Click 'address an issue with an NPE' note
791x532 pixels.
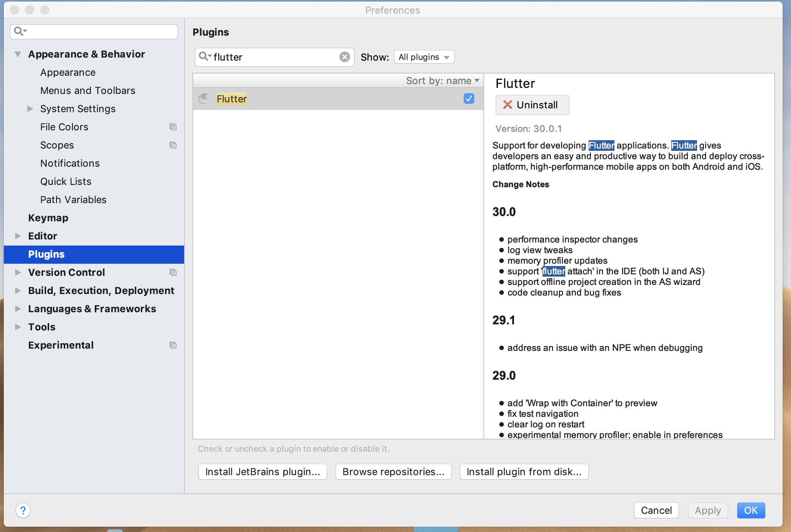point(605,348)
